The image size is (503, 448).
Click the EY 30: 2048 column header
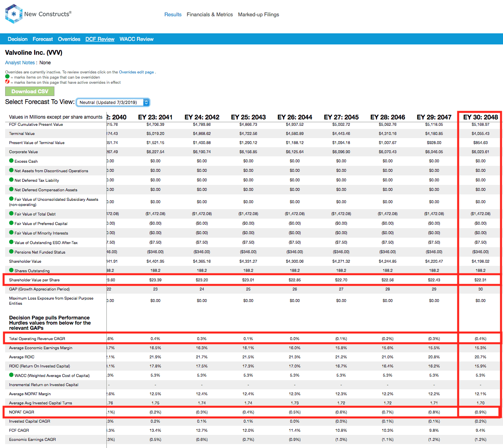click(x=480, y=117)
